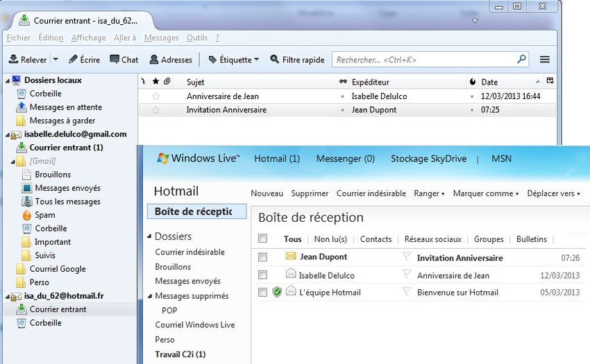Select the Courrier entrant tab
The width and height of the screenshot is (590, 364).
coord(83,21)
